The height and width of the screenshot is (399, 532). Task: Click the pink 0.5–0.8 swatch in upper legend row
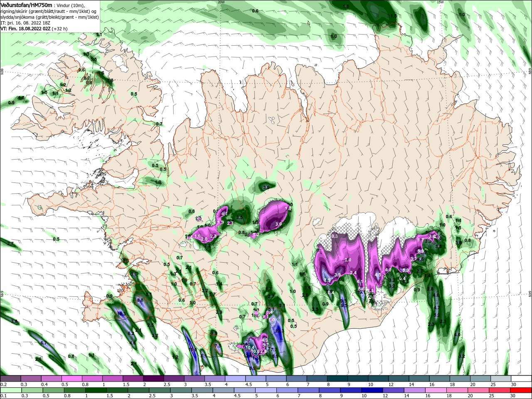72,379
